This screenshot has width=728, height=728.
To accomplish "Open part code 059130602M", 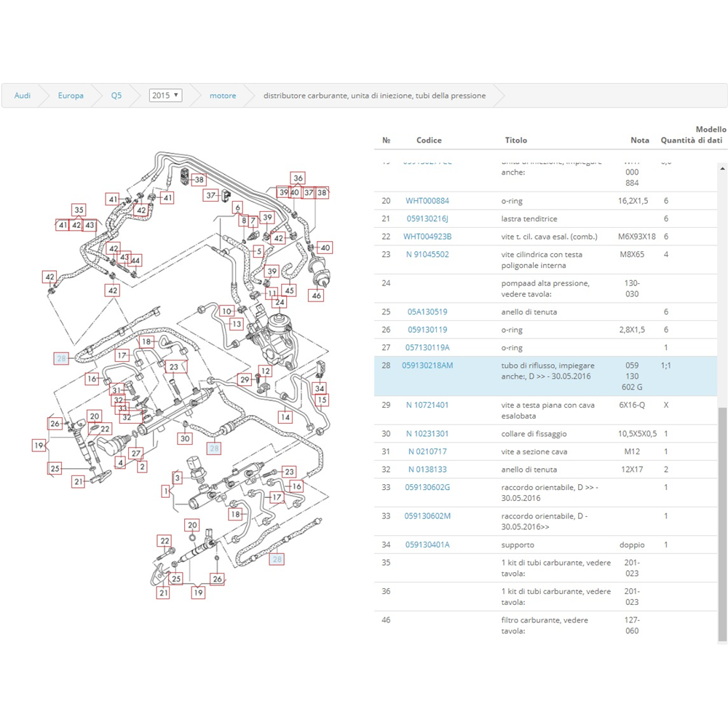I will click(427, 516).
